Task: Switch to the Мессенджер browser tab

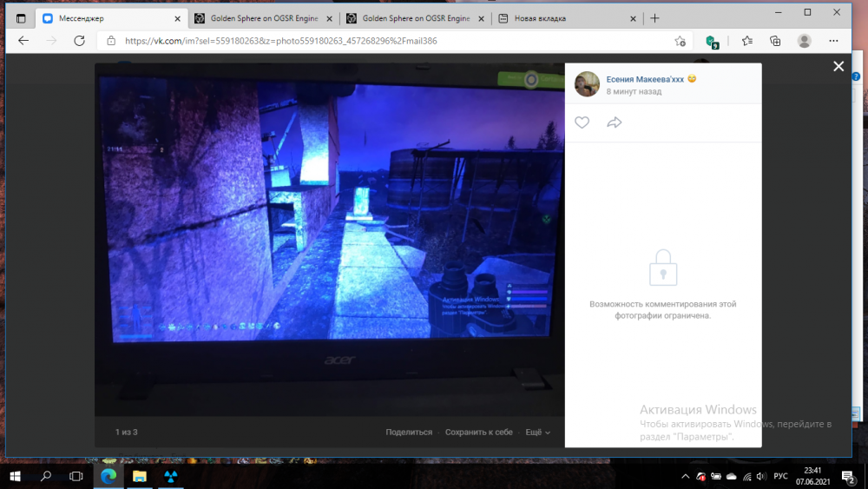Action: (113, 18)
